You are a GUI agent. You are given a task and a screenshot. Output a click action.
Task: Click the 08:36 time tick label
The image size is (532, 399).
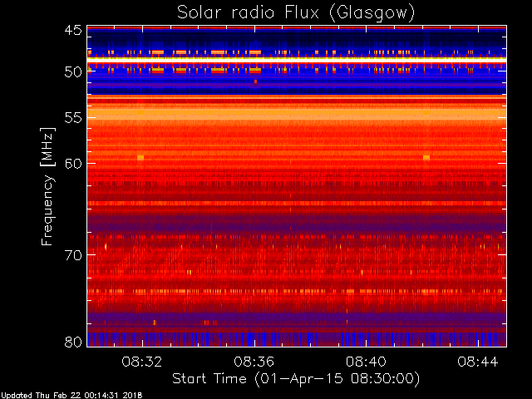[254, 362]
